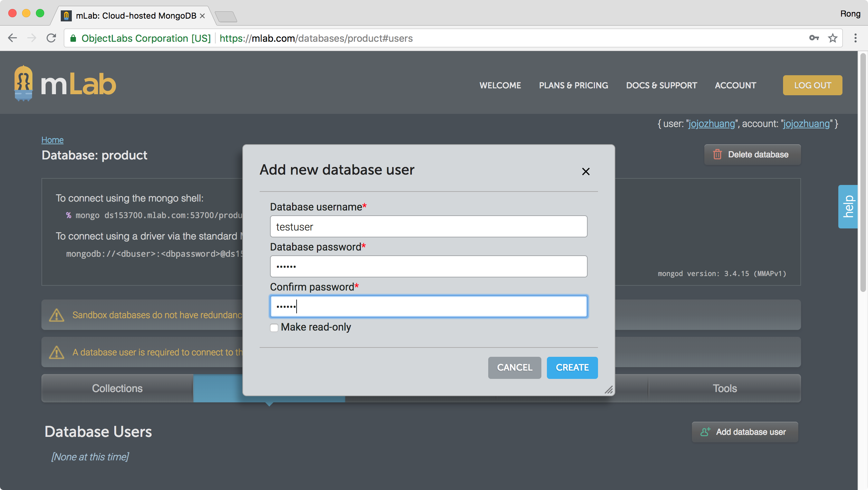868x490 pixels.
Task: Bookmark the page with the star icon
Action: [832, 38]
